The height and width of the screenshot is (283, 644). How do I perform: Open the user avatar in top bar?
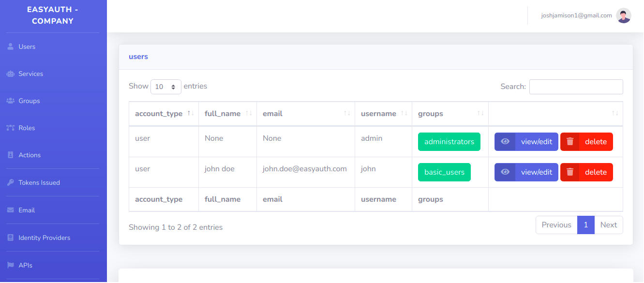pyautogui.click(x=624, y=15)
